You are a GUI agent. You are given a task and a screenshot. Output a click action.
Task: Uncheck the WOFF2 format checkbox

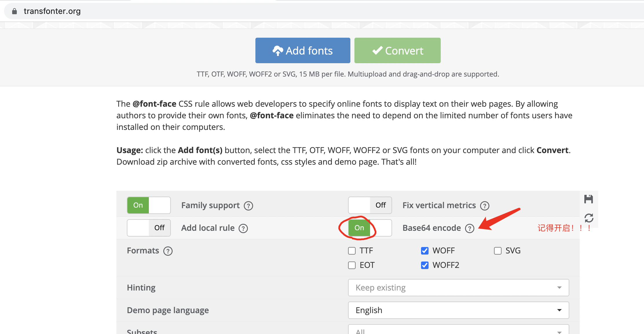click(x=425, y=265)
